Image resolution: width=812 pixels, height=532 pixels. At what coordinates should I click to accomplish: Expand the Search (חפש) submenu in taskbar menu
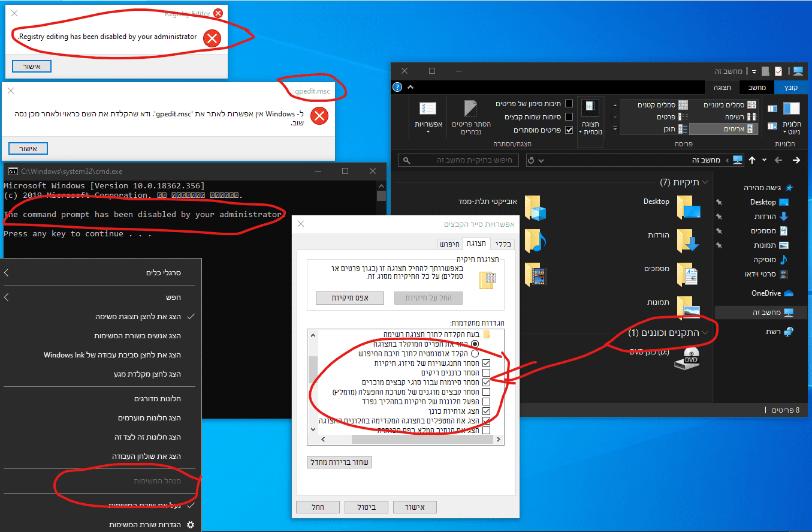7,297
